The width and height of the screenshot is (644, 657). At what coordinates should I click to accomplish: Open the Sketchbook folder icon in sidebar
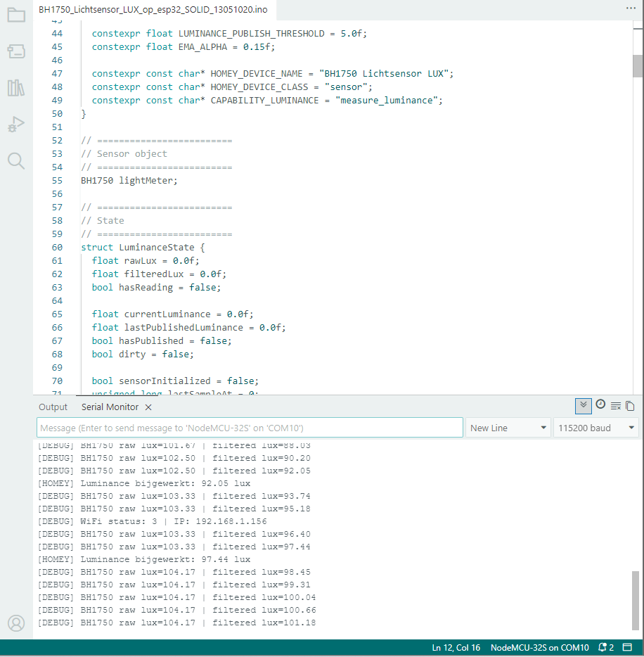click(x=16, y=15)
